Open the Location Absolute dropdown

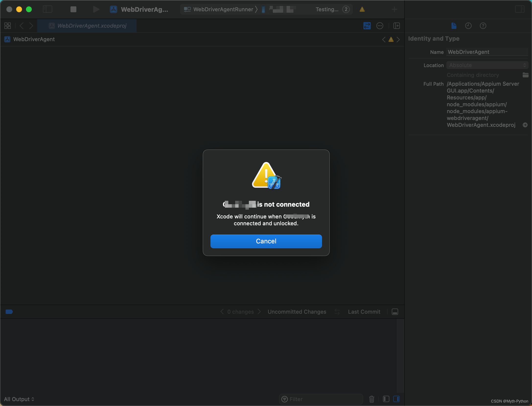tap(487, 65)
